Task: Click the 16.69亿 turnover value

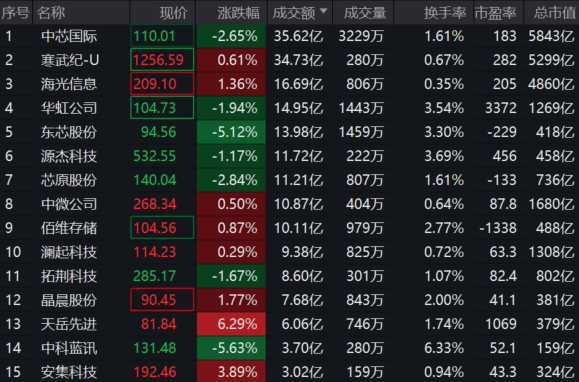Action: click(298, 84)
